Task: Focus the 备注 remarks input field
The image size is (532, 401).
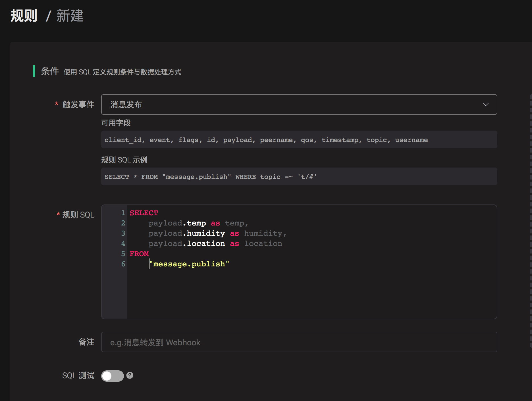Action: point(298,342)
